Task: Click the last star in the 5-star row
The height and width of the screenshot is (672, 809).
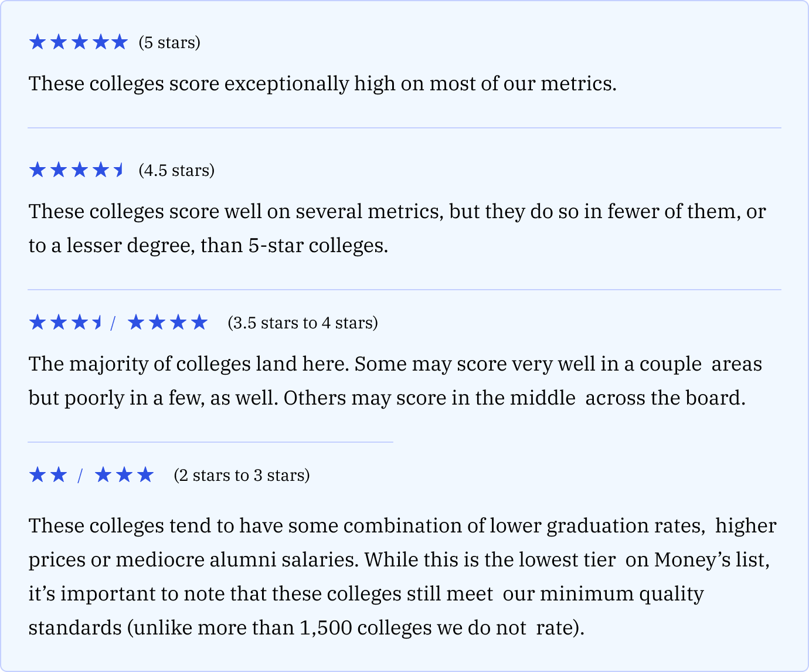Action: click(x=119, y=42)
